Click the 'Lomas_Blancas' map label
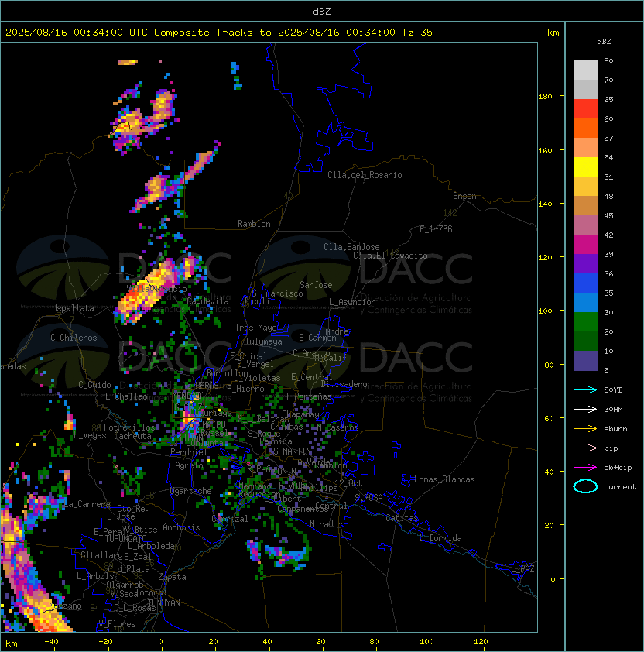Viewport: 644px width, 652px height. 444,479
